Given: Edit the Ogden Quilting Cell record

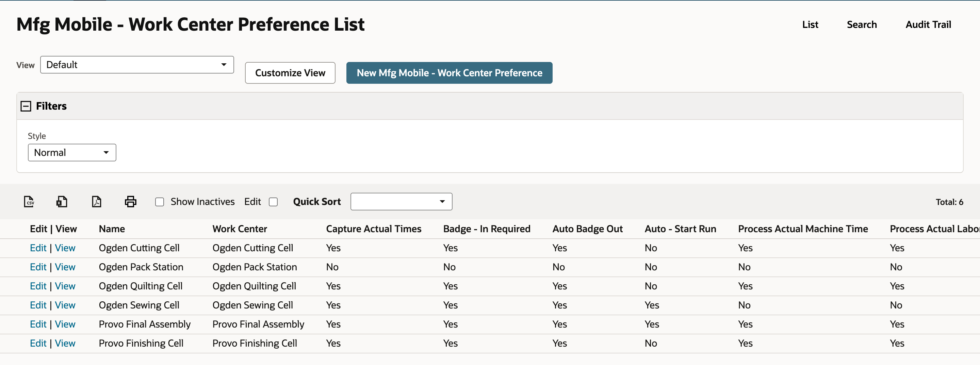Looking at the screenshot, I should pyautogui.click(x=38, y=286).
